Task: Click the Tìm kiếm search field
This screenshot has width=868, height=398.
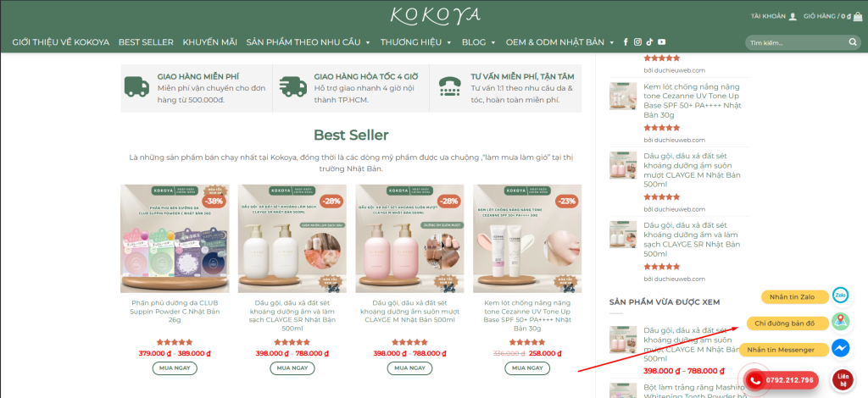Action: (x=796, y=42)
